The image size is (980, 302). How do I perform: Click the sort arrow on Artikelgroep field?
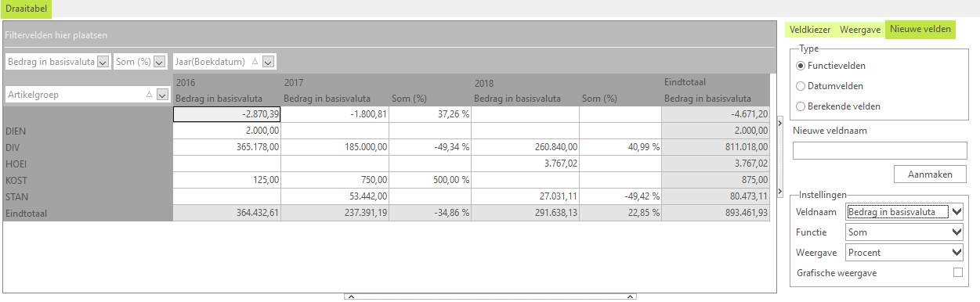(150, 95)
